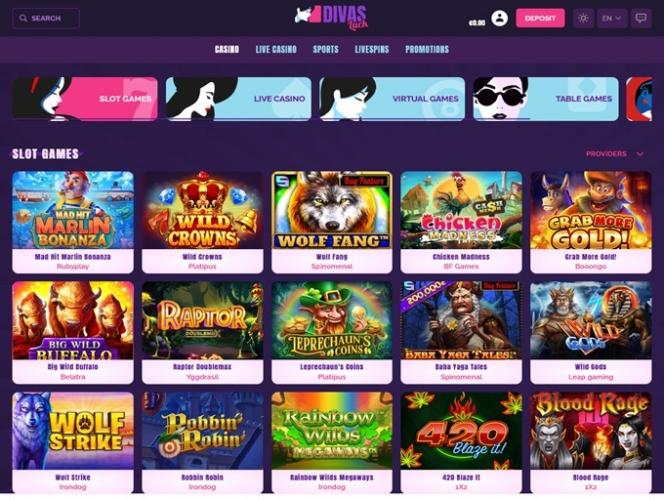
Task: Click the search magnifier icon
Action: (23, 18)
